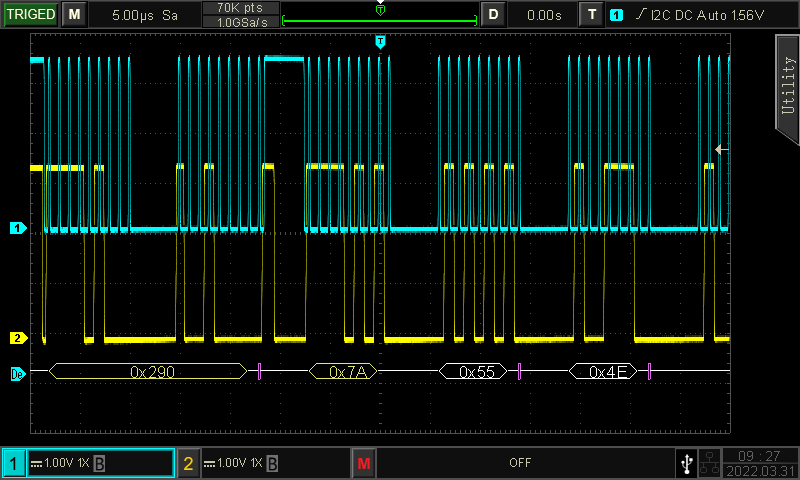Select the channel 1 ground level marker
This screenshot has width=800, height=480.
[x=16, y=228]
